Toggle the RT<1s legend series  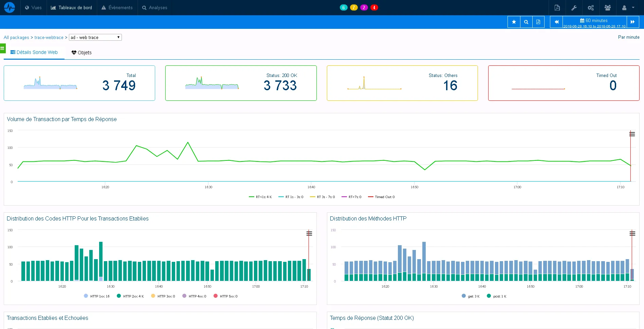click(x=260, y=197)
